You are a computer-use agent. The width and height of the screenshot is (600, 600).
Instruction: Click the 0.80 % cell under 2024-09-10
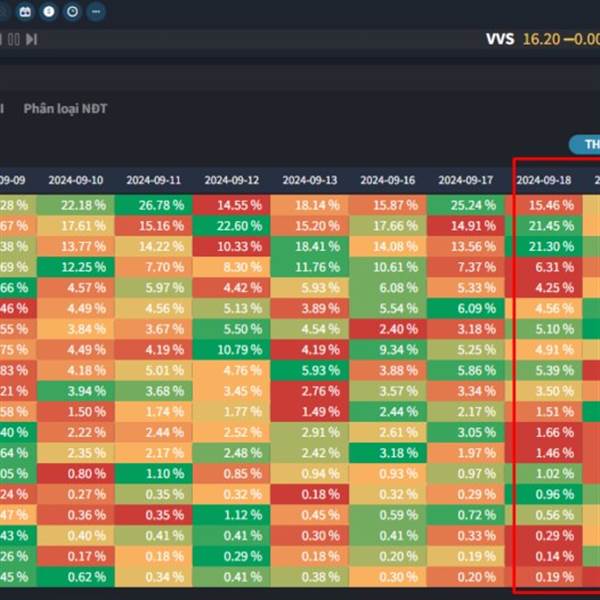click(76, 474)
